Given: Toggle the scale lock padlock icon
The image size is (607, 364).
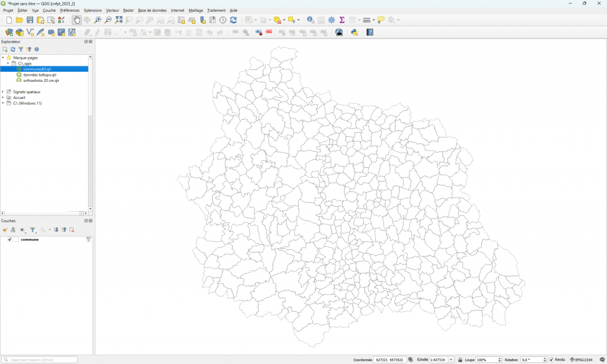Looking at the screenshot, I should pos(460,360).
